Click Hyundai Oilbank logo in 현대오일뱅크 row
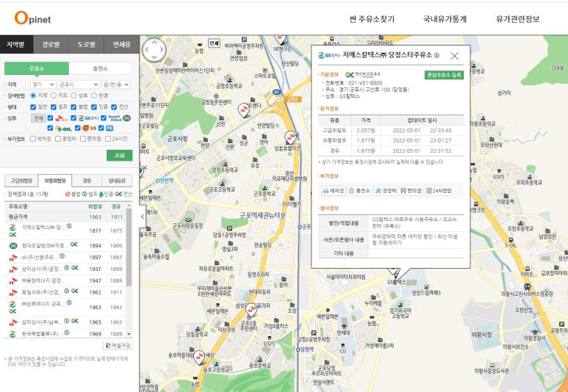Screen dimensions: 568x392 point(13,246)
